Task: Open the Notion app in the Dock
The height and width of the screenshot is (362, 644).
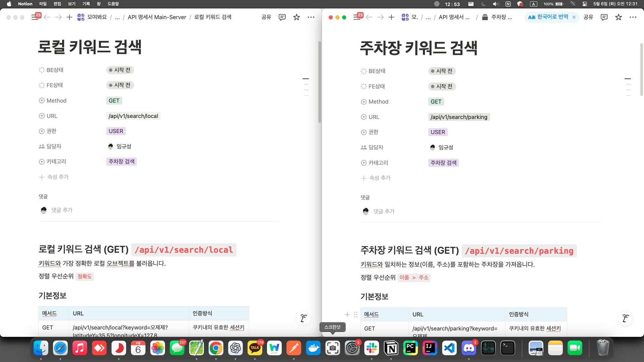Action: pos(391,348)
